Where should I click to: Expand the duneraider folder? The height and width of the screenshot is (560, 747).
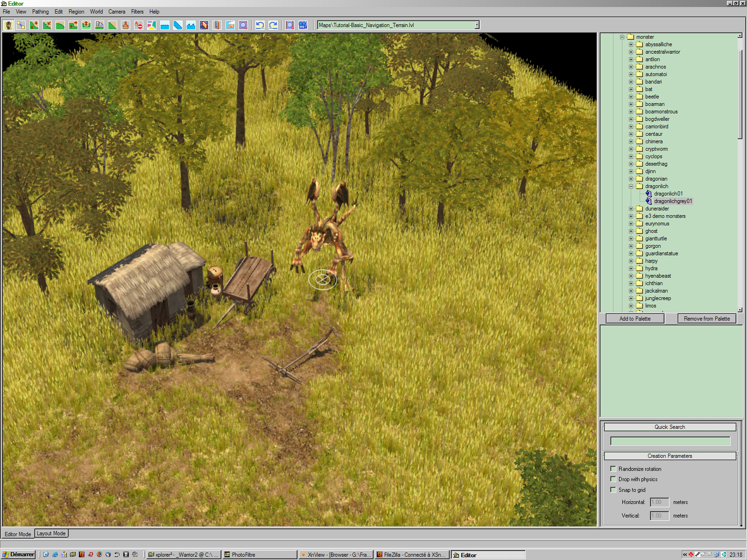click(x=631, y=209)
